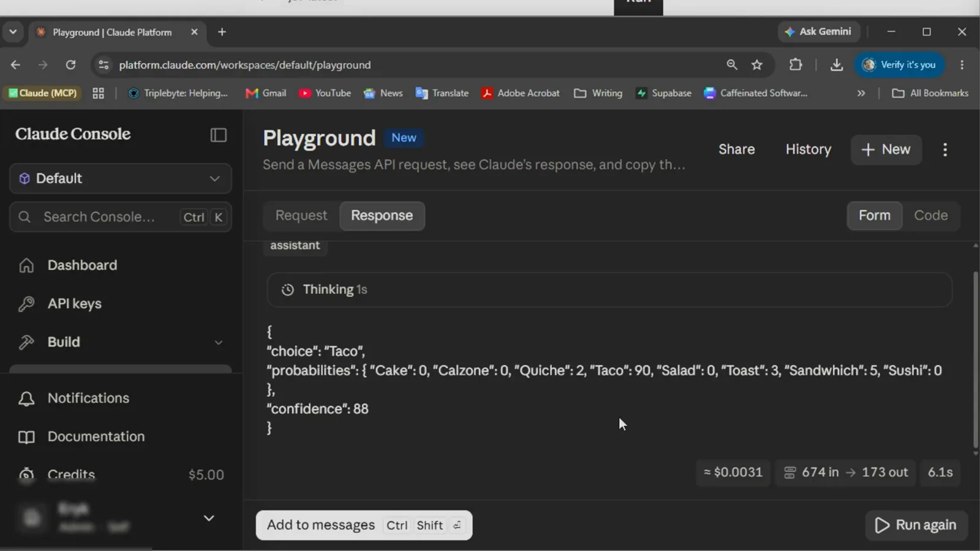Click the Share button

(x=737, y=149)
